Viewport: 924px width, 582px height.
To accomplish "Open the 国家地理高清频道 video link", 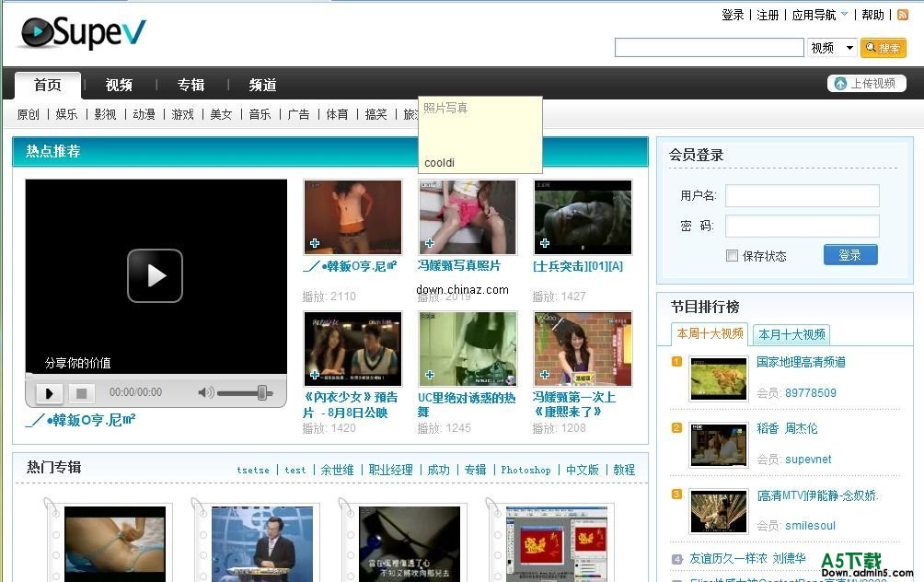I will [801, 362].
